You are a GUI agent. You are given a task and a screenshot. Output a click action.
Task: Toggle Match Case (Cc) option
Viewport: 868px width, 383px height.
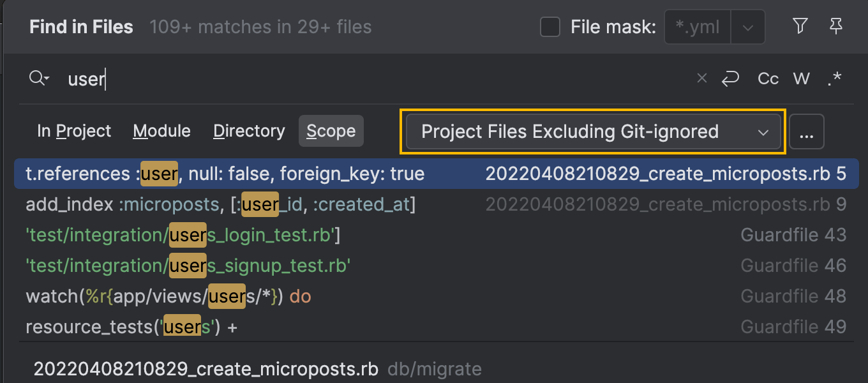768,79
